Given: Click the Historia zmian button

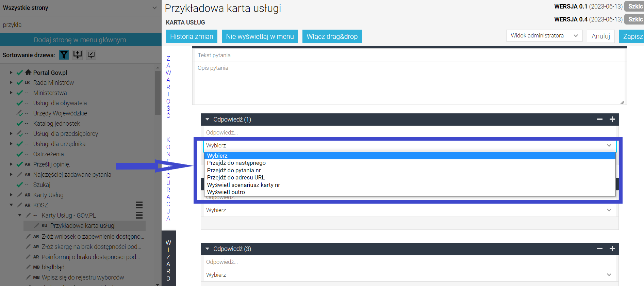Looking at the screenshot, I should [x=192, y=36].
